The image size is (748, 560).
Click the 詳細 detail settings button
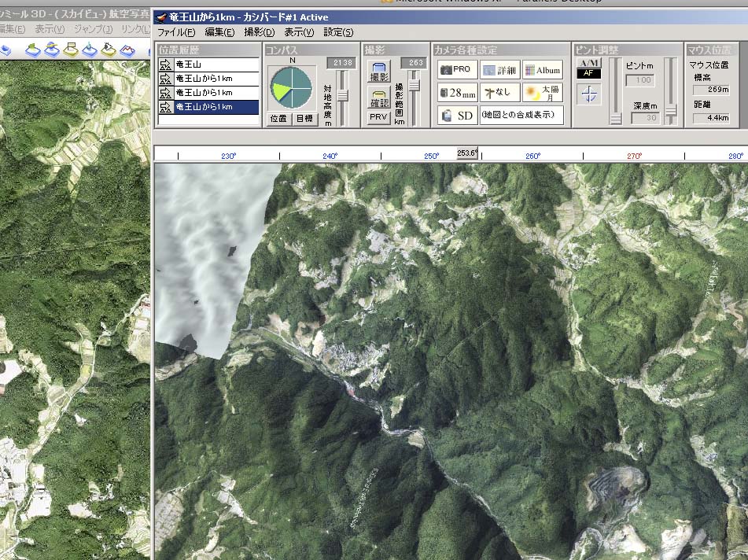tap(500, 70)
